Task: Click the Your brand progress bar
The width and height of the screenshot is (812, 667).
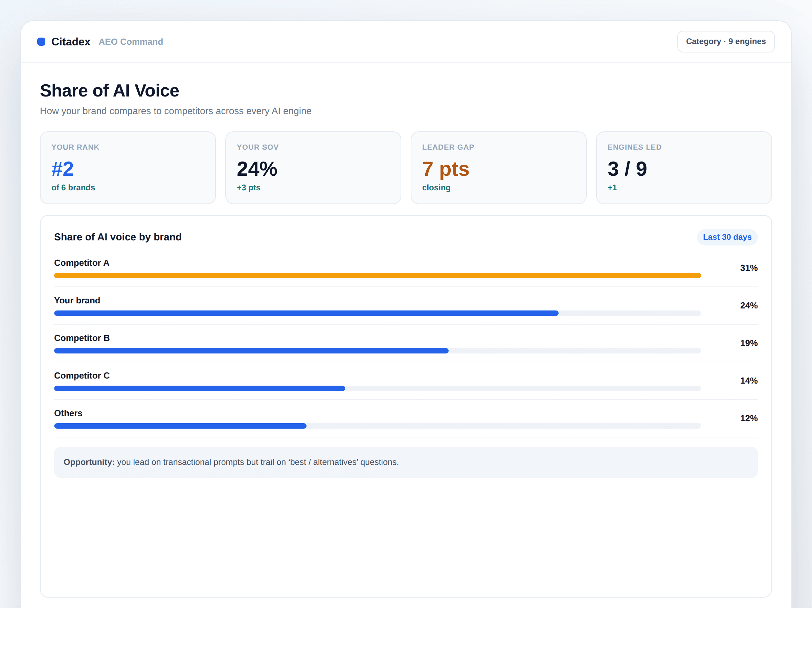Action: click(377, 313)
